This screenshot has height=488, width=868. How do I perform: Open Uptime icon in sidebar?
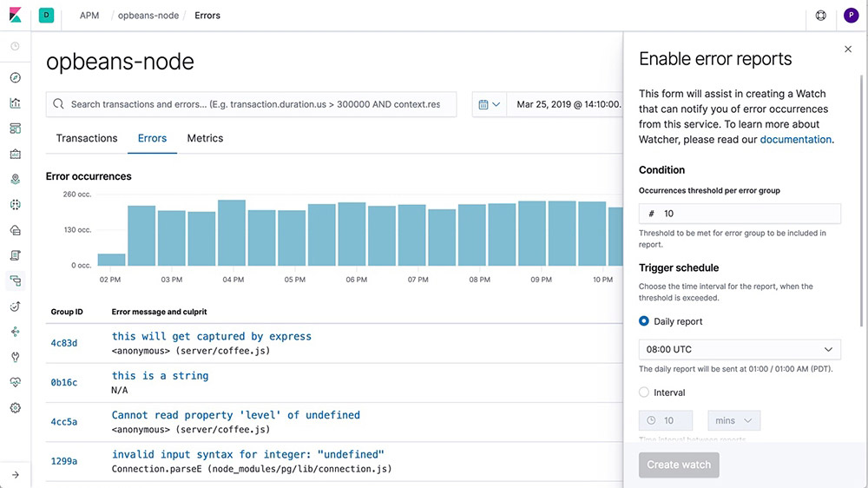15,307
